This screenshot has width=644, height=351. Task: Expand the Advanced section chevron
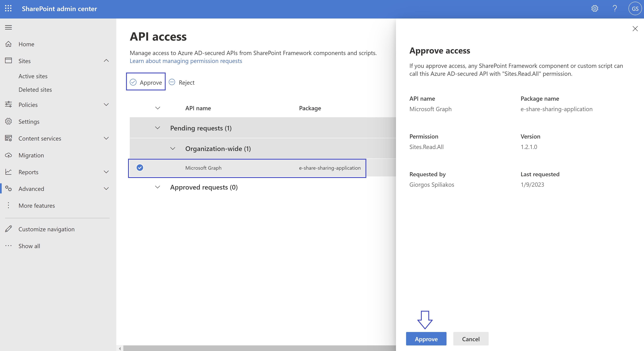[106, 189]
